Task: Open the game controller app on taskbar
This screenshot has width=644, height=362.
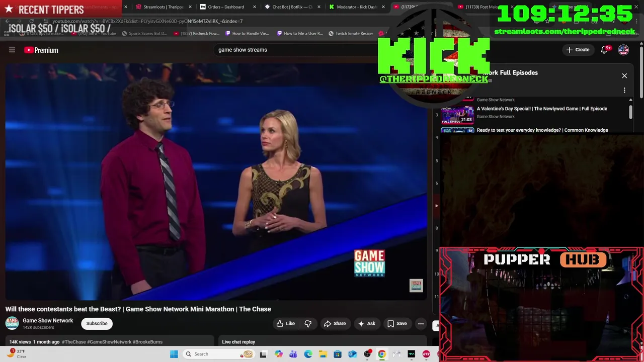Action: [x=397, y=354]
